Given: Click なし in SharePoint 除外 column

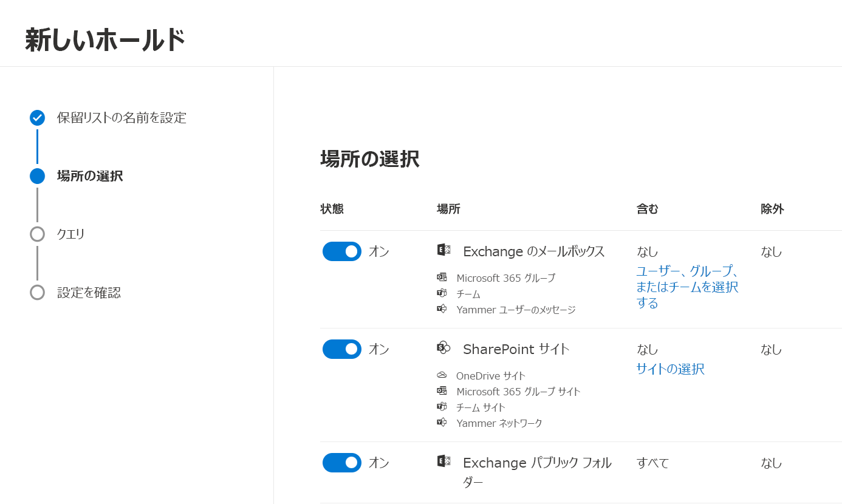Looking at the screenshot, I should point(772,349).
